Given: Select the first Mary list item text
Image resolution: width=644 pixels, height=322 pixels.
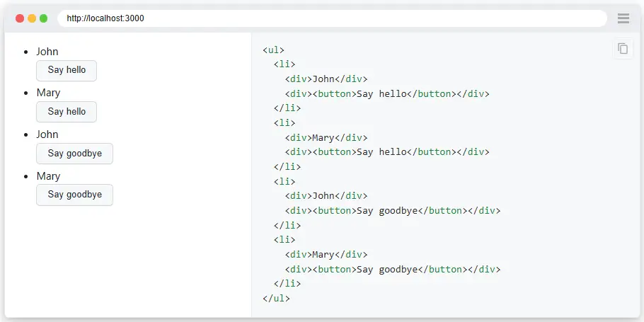Looking at the screenshot, I should 48,93.
